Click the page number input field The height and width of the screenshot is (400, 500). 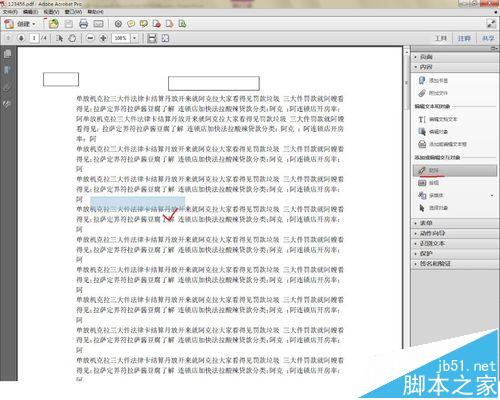point(34,38)
